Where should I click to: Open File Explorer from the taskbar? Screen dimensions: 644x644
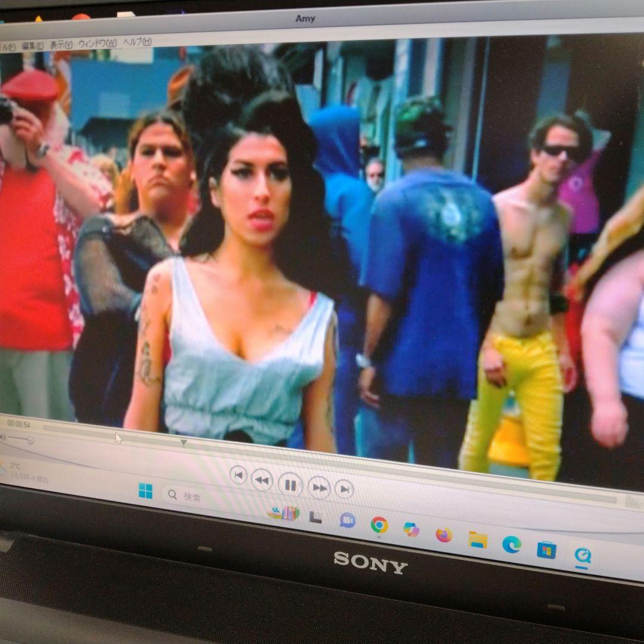click(477, 540)
